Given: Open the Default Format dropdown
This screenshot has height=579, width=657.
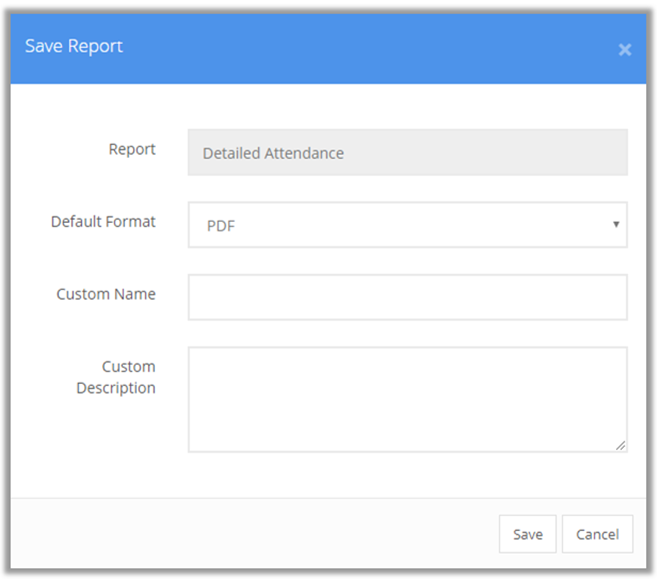Looking at the screenshot, I should pyautogui.click(x=407, y=225).
